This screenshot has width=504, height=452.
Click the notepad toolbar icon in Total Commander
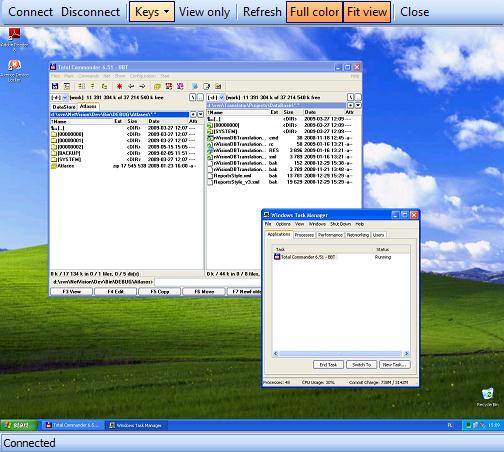pyautogui.click(x=207, y=86)
